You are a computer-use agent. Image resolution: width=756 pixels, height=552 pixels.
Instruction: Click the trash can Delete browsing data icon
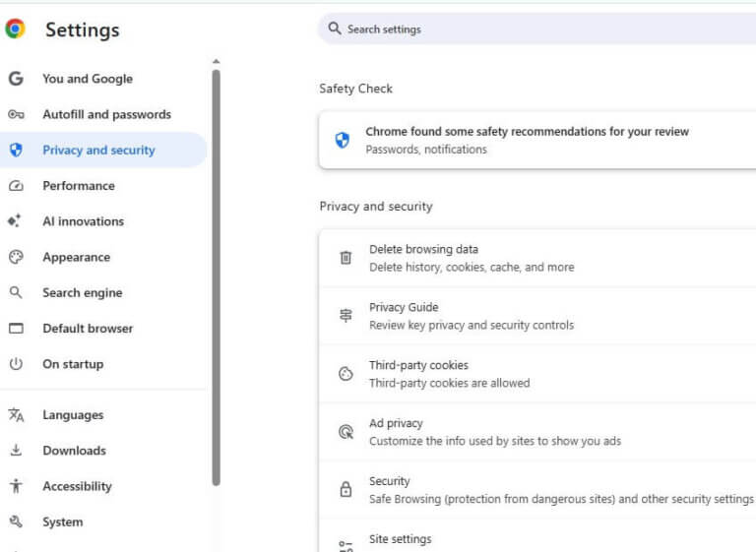pos(346,258)
